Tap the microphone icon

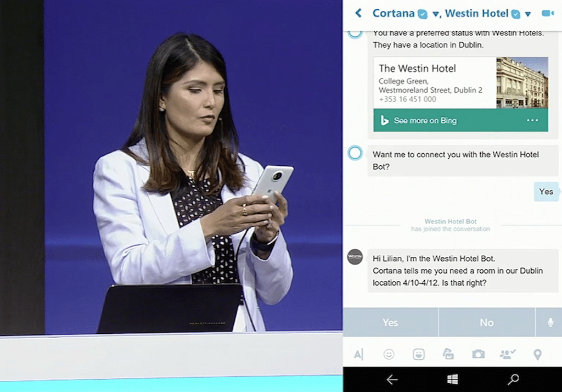pyautogui.click(x=550, y=322)
